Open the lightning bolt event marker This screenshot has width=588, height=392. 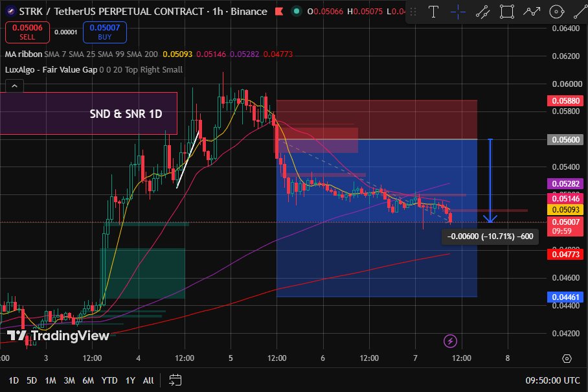click(x=450, y=341)
